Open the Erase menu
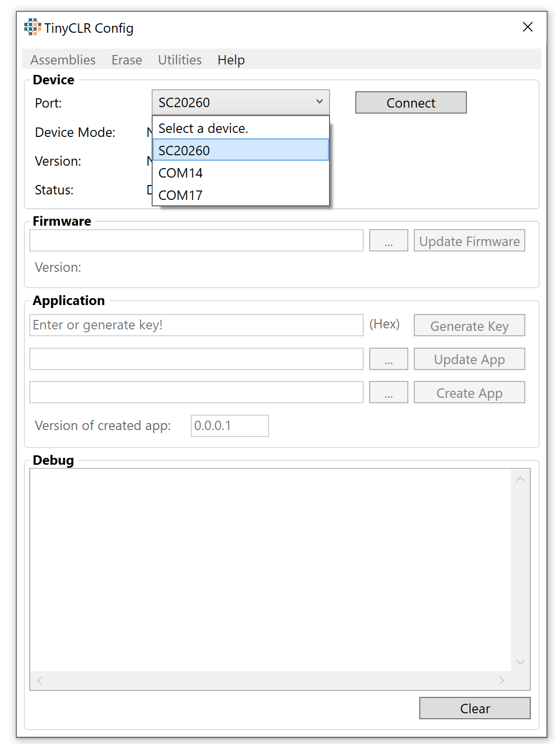The image size is (560, 747). tap(126, 60)
